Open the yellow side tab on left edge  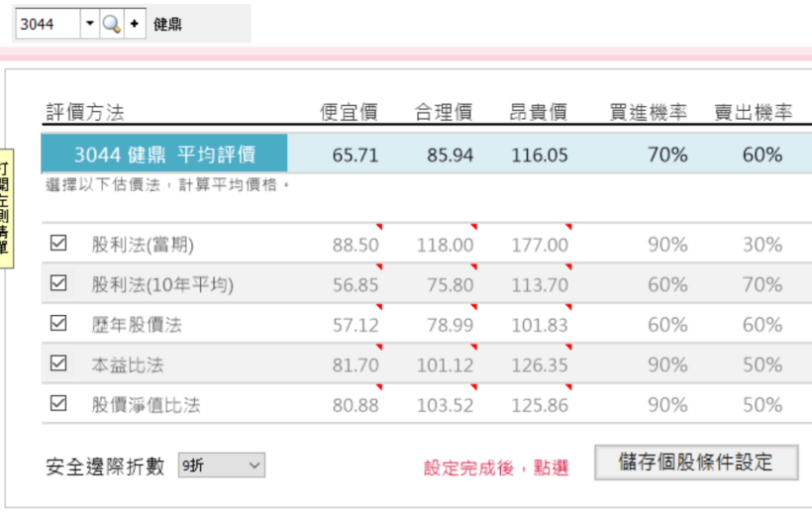pos(5,208)
